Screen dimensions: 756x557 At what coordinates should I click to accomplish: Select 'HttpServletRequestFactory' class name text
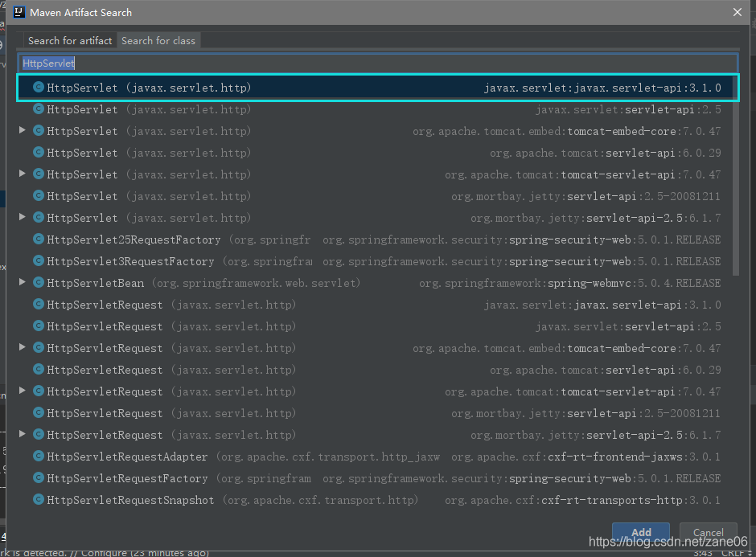pos(127,478)
